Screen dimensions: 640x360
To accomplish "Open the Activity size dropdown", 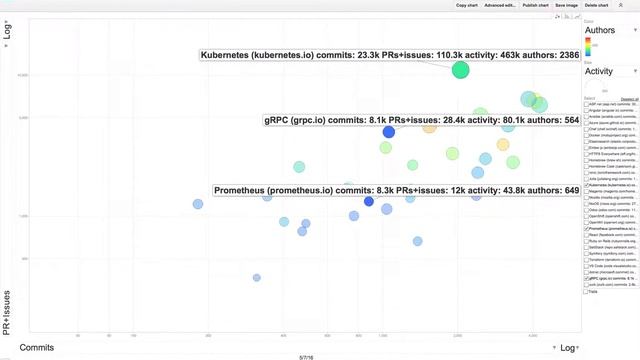I will pos(611,71).
